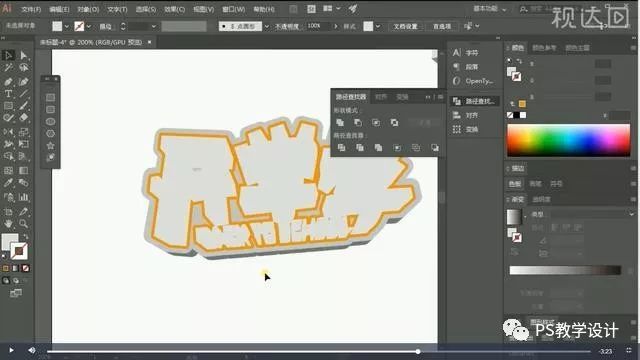The image size is (640, 360).
Task: Swap fill and stroke colors
Action: (x=26, y=237)
